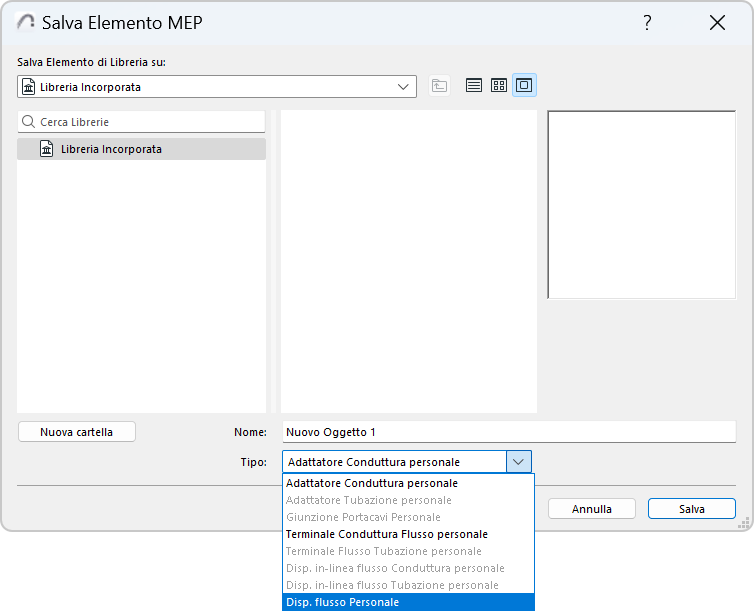
Task: Click the search magnifier icon
Action: click(29, 122)
